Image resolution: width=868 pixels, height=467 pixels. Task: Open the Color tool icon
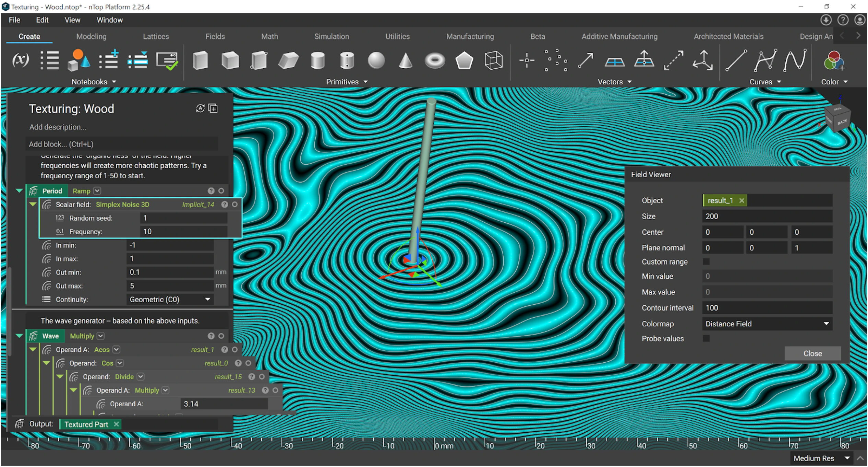[x=833, y=61]
